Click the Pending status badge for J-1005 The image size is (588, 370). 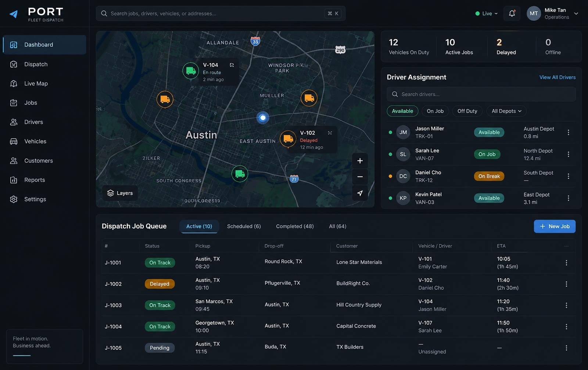click(x=159, y=348)
